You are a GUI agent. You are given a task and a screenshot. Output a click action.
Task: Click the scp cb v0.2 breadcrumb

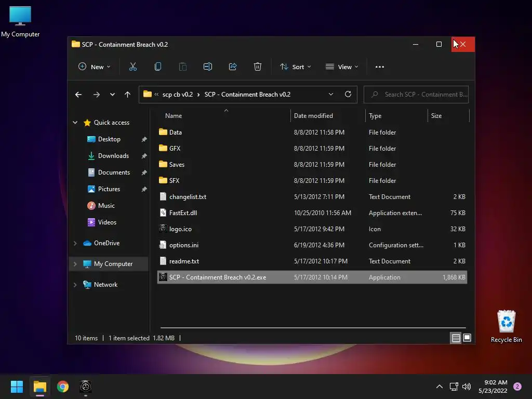[178, 95]
